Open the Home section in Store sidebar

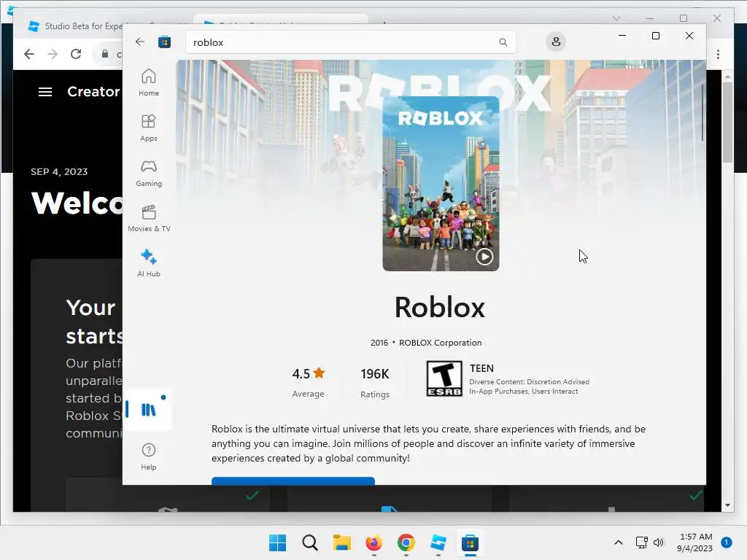[149, 83]
